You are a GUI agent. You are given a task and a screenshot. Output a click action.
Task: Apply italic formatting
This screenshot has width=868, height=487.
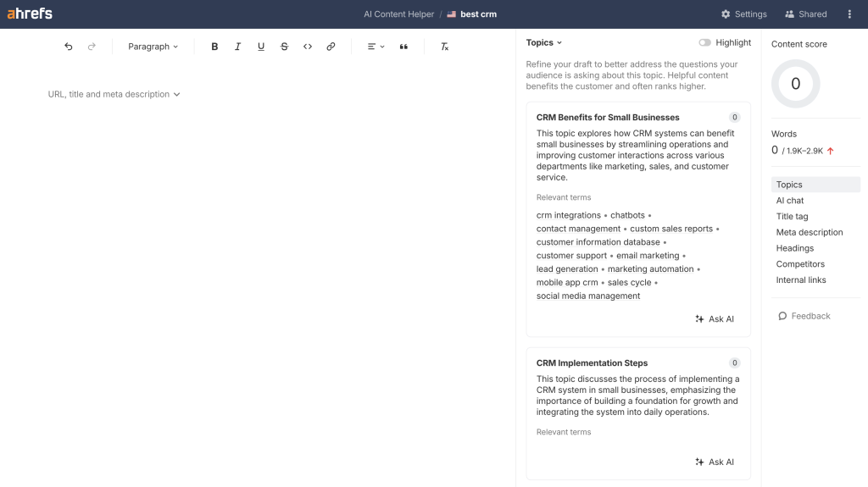pyautogui.click(x=237, y=47)
